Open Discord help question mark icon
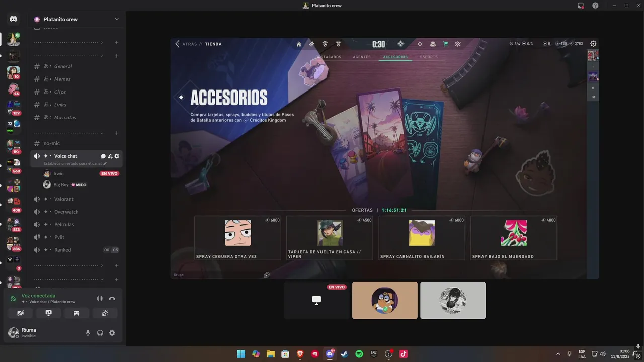Viewport: 644px width, 362px height. click(x=595, y=5)
